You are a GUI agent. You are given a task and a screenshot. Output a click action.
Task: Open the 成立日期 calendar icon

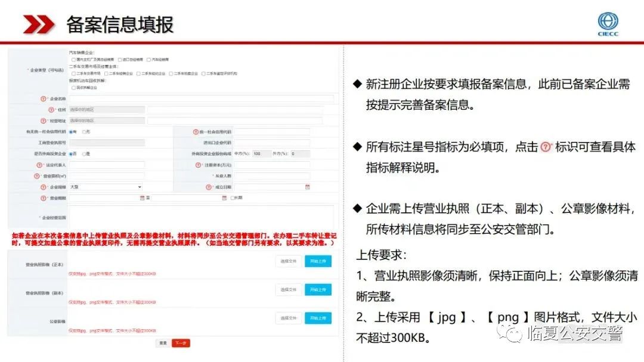click(x=308, y=187)
